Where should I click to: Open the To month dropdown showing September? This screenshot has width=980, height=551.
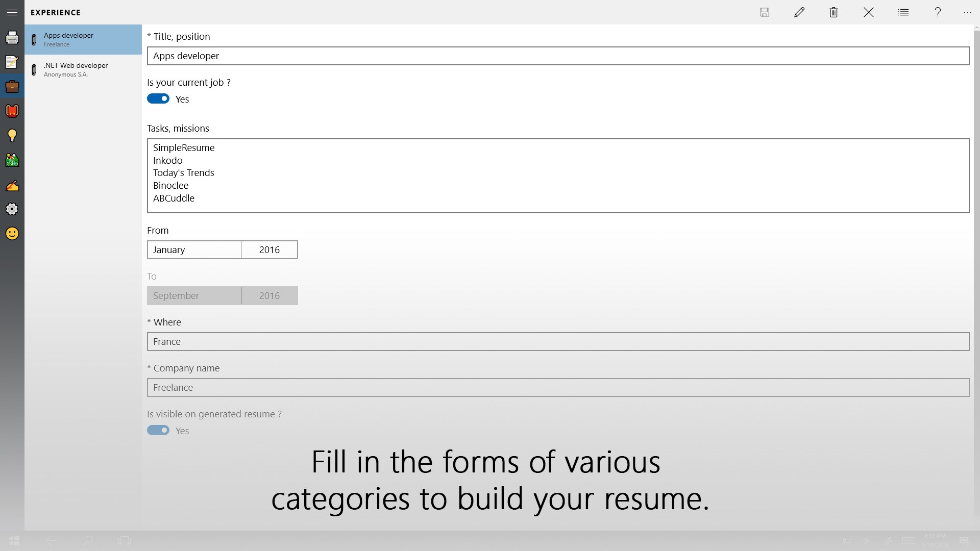click(x=194, y=296)
